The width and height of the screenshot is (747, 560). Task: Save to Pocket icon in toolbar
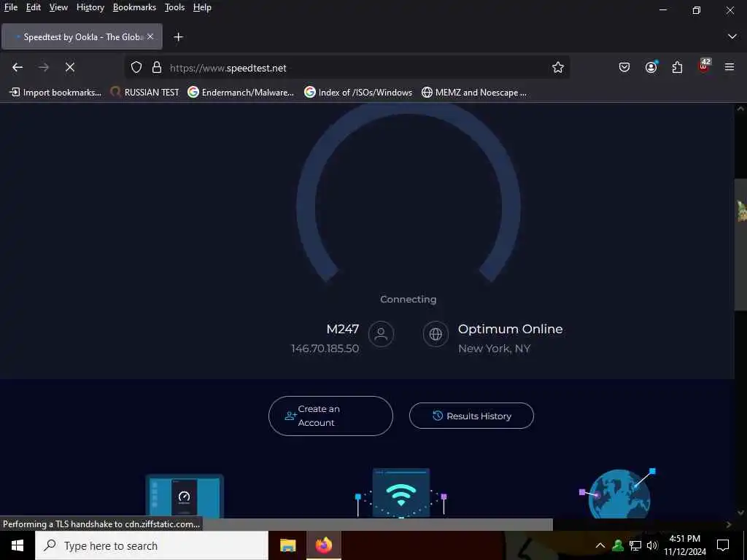pos(624,68)
